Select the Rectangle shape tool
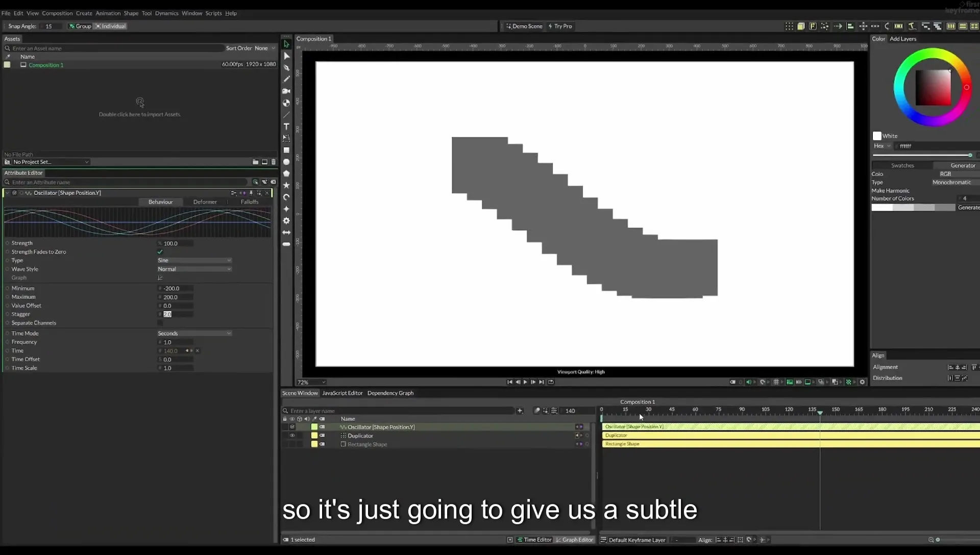 point(286,150)
